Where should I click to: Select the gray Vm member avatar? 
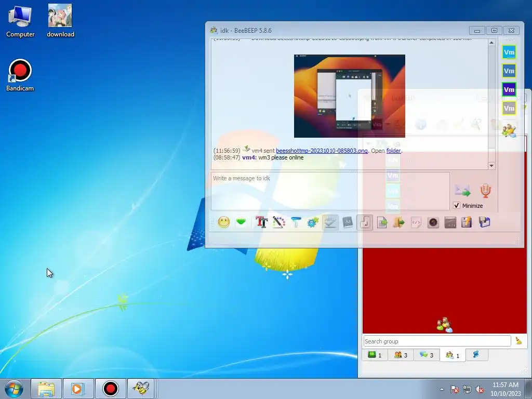[509, 108]
